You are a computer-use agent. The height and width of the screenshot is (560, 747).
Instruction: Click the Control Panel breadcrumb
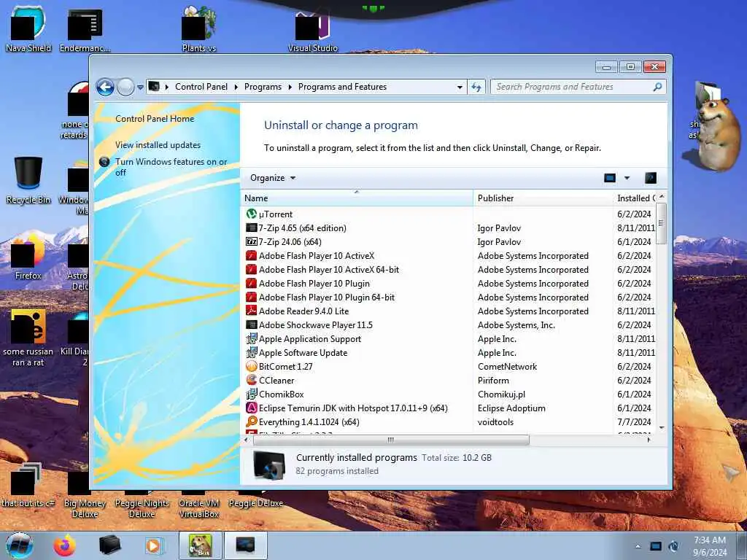pyautogui.click(x=201, y=87)
